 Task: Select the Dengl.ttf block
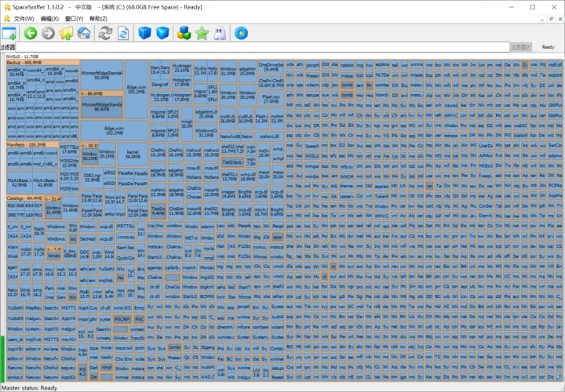pyautogui.click(x=159, y=85)
